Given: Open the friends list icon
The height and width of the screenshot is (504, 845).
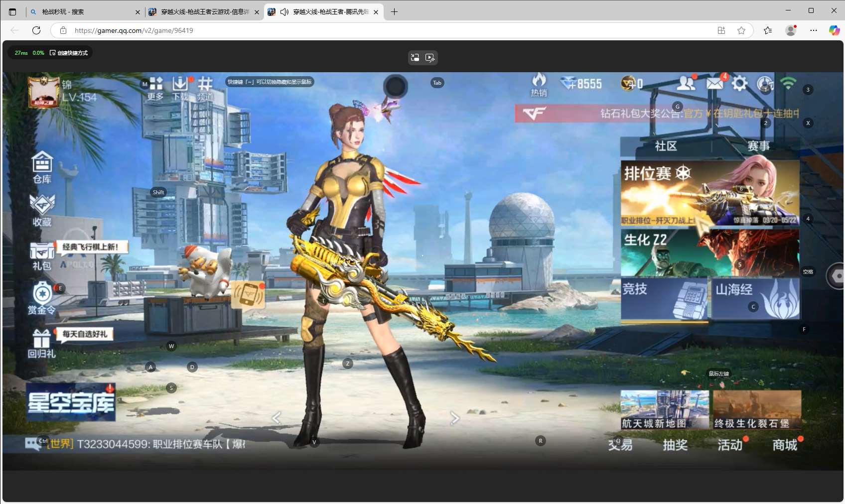Looking at the screenshot, I should [686, 83].
